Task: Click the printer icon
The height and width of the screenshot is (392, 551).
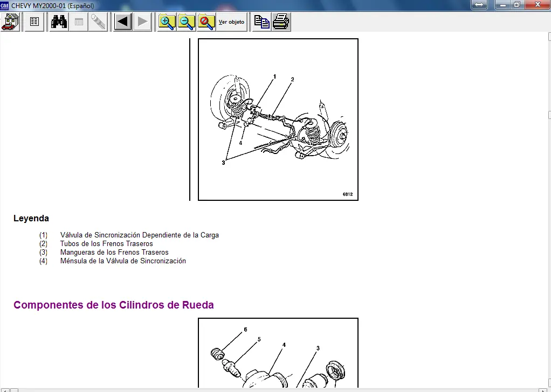Action: [x=281, y=22]
